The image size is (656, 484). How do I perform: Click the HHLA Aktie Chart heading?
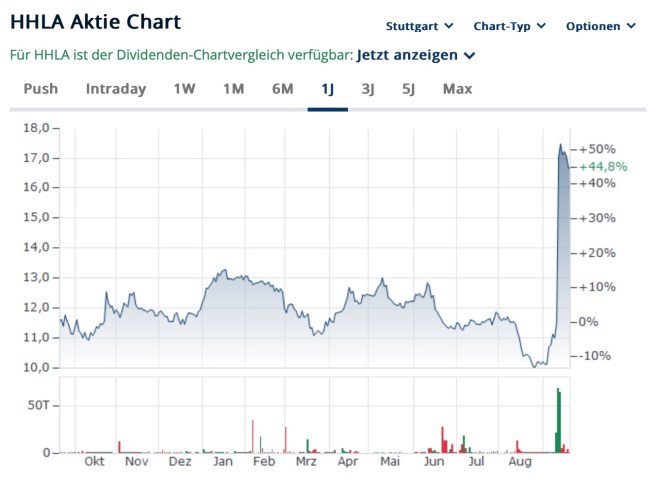point(98,24)
